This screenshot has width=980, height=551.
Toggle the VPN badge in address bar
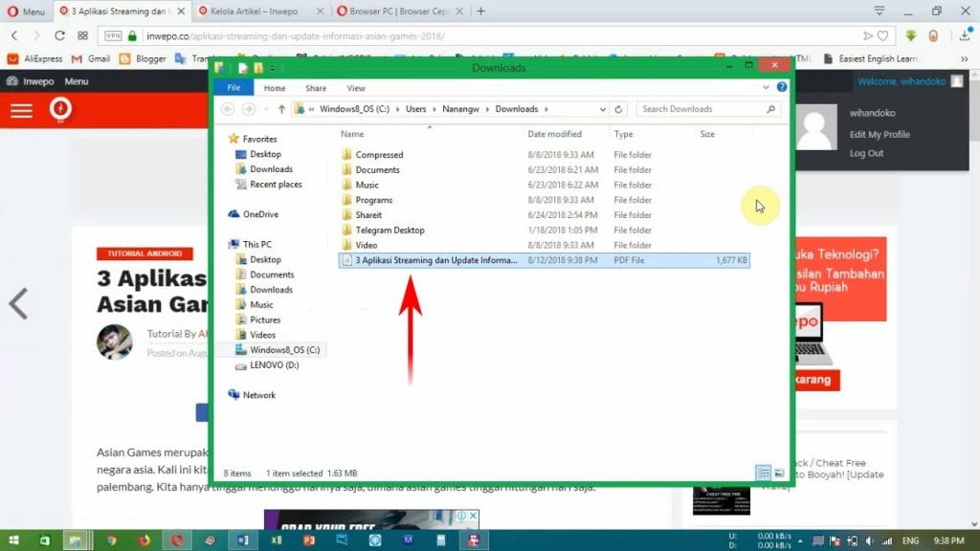point(113,35)
